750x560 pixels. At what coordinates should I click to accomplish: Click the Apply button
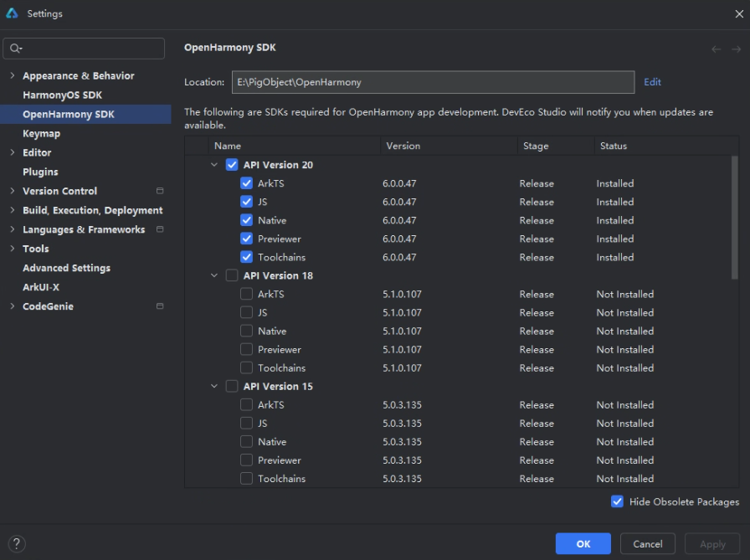712,544
